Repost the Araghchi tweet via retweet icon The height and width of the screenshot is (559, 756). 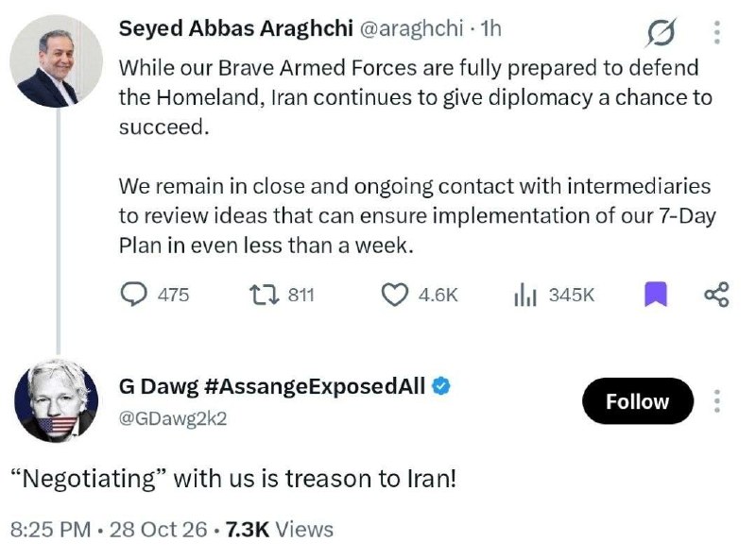(x=264, y=295)
